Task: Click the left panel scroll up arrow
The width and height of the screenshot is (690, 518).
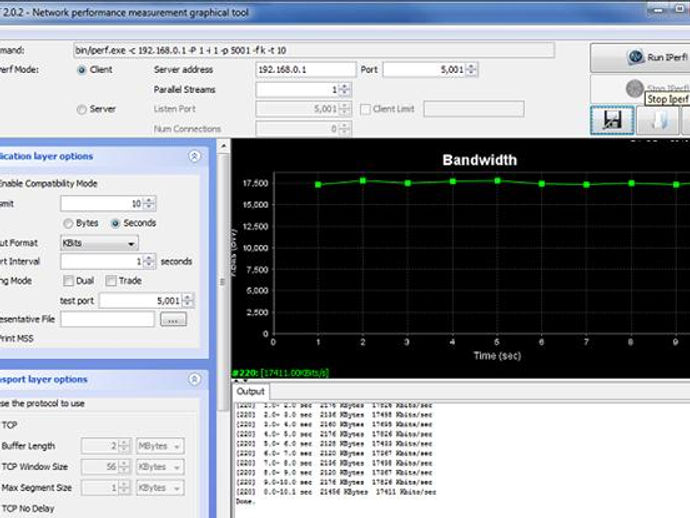Action: pyautogui.click(x=224, y=146)
